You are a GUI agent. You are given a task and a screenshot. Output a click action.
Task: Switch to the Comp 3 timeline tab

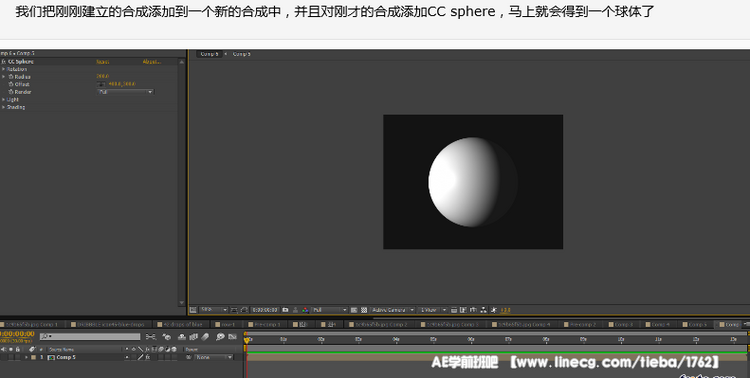pos(620,324)
